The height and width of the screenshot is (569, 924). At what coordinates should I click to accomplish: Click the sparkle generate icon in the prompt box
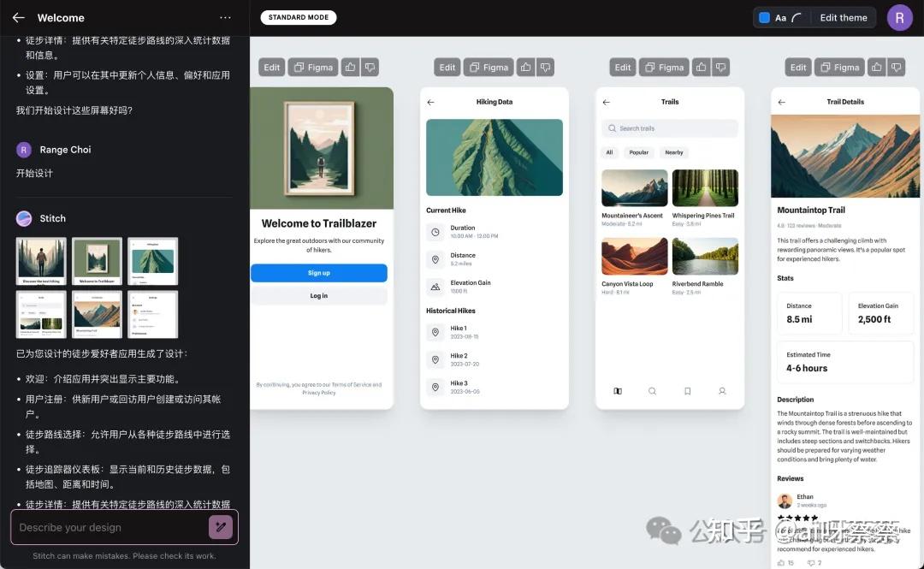click(x=222, y=526)
